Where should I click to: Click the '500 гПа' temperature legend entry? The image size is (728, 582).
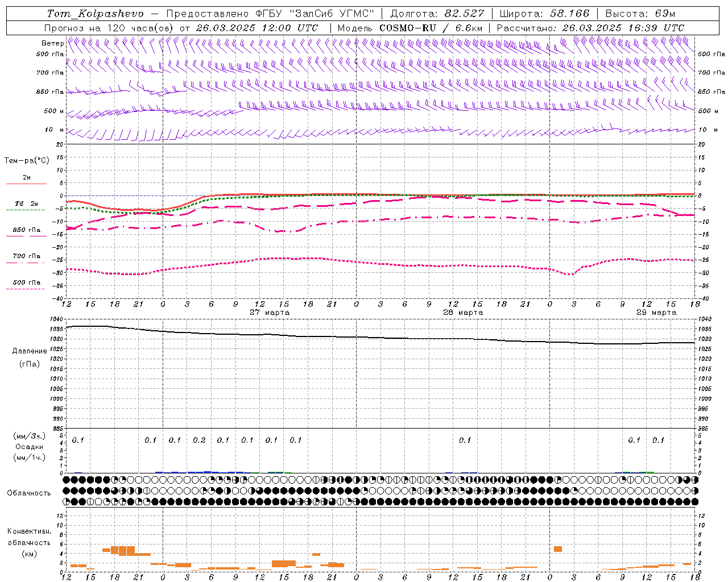point(27,282)
